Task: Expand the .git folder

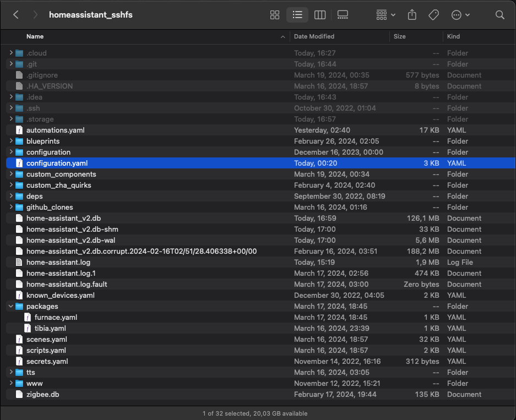Action: 10,64
